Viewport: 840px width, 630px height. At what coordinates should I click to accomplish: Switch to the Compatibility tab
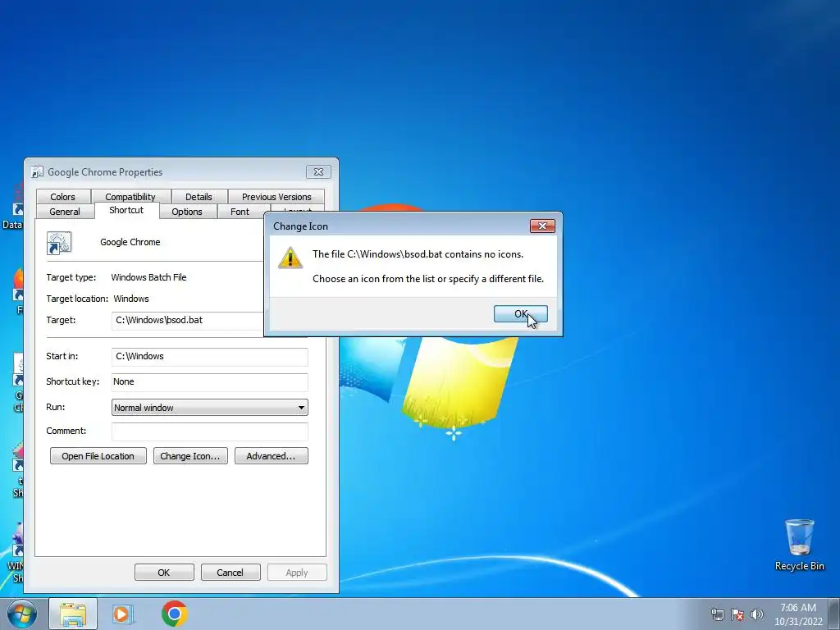tap(130, 197)
